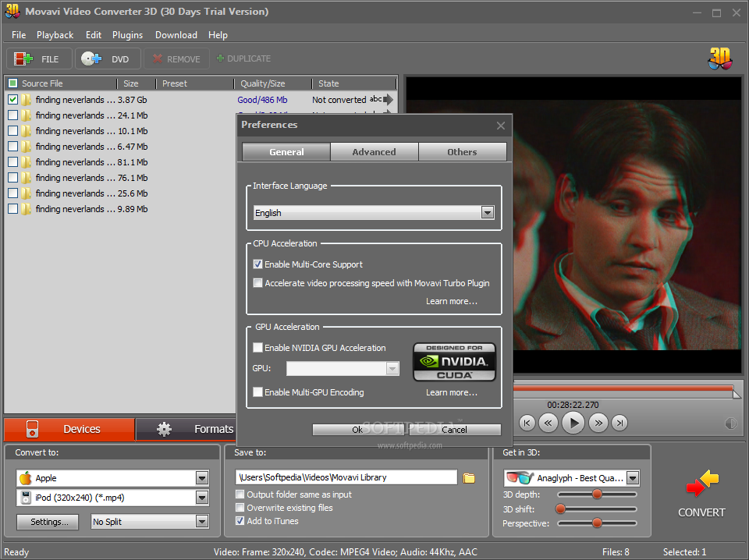Screen dimensions: 749x560
Task: Click the 3D glasses logo icon
Action: pos(720,58)
